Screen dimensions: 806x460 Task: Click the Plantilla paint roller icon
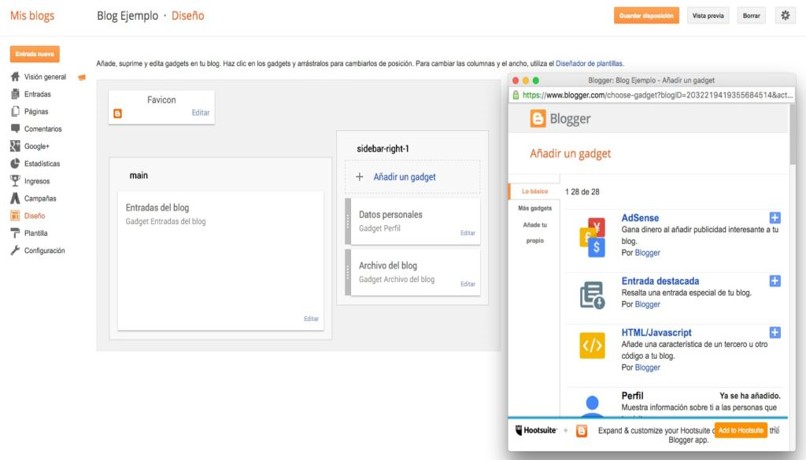click(x=15, y=233)
